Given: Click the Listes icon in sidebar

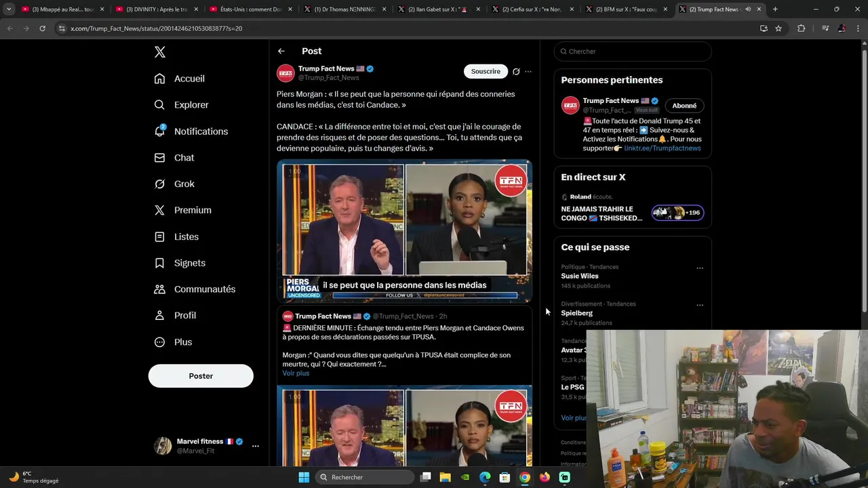Looking at the screenshot, I should click(159, 237).
